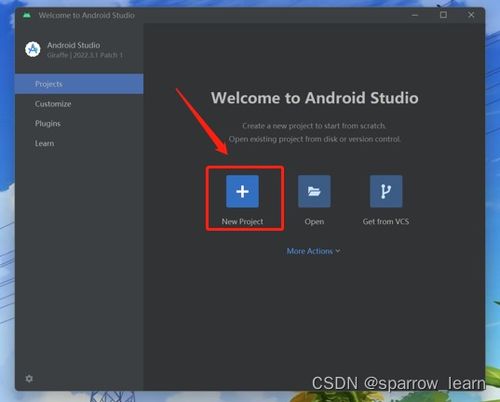Close the Welcome to Android Studio window
This screenshot has width=500, height=402.
tap(471, 15)
